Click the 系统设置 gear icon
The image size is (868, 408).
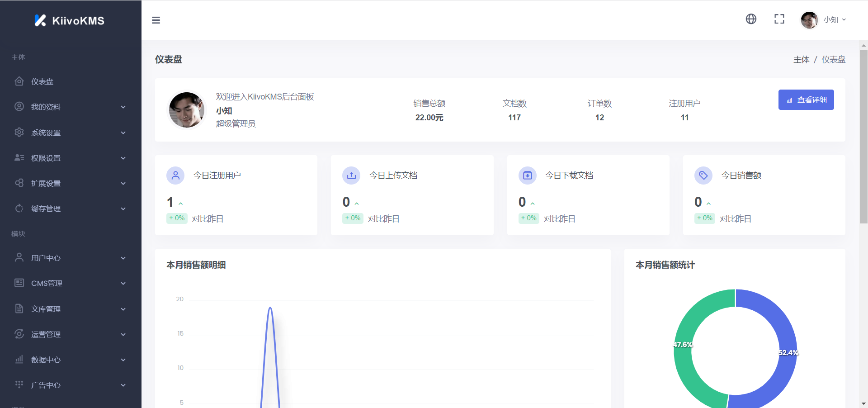click(19, 132)
